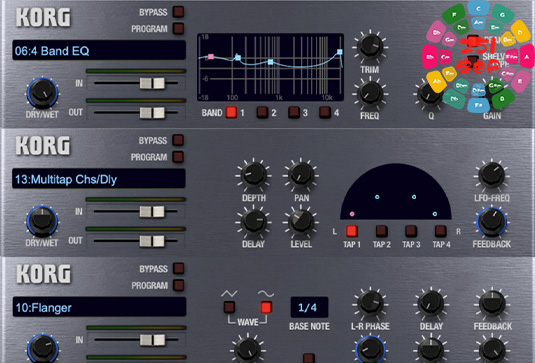Select BAND 2 button on the EQ
535x363 pixels.
262,112
